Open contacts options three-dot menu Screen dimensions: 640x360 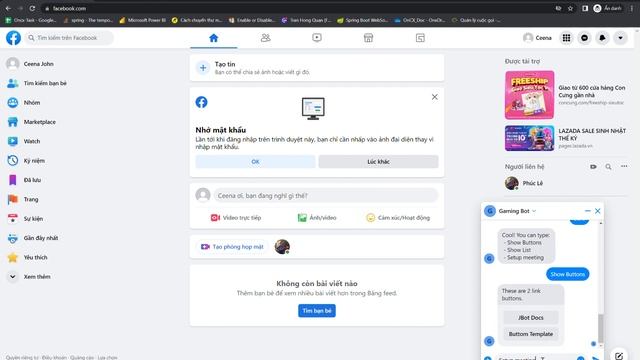(x=624, y=167)
